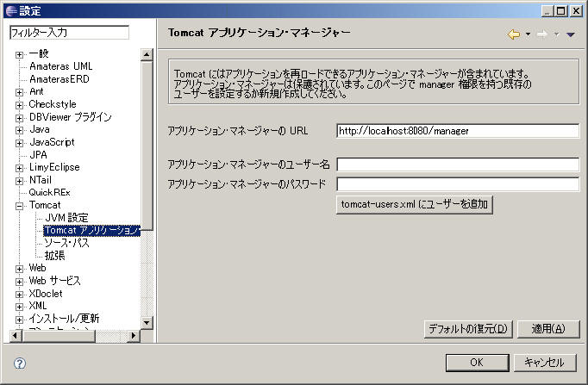The image size is (588, 385).
Task: Select JVM 設定 under Tomcat
Action: coord(66,218)
